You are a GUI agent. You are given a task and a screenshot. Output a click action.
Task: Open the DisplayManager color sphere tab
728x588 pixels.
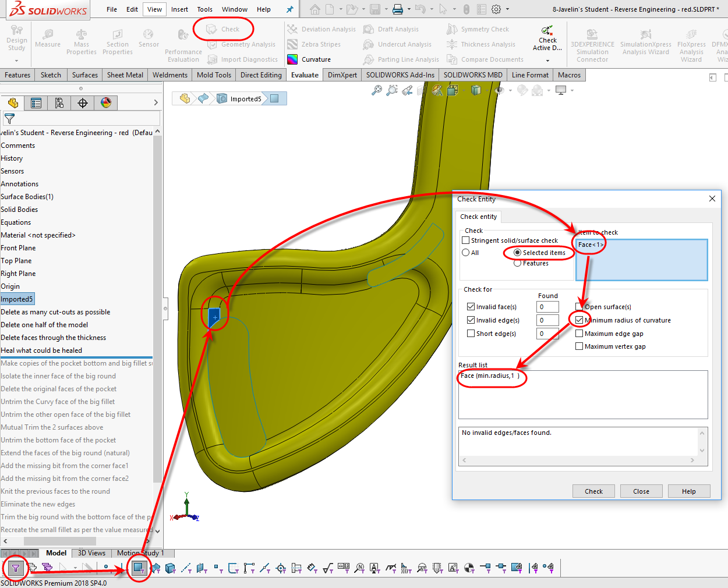coord(106,103)
